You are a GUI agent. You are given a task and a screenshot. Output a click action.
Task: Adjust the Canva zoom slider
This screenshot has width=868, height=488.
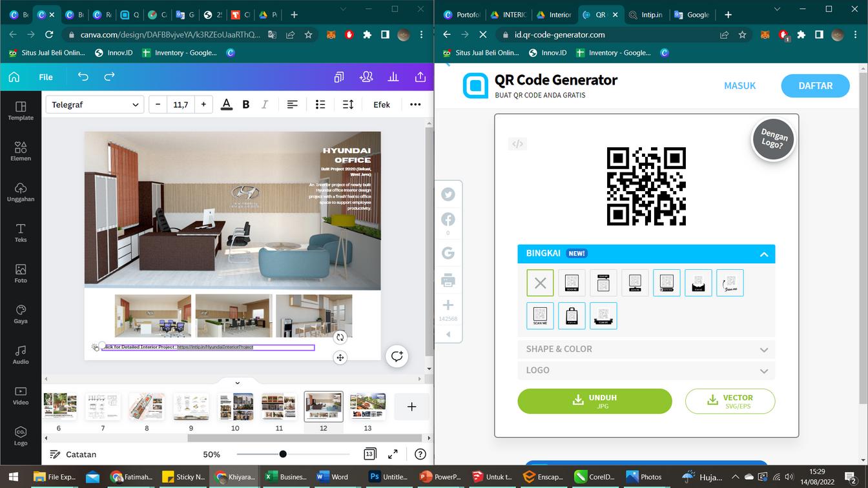(283, 454)
